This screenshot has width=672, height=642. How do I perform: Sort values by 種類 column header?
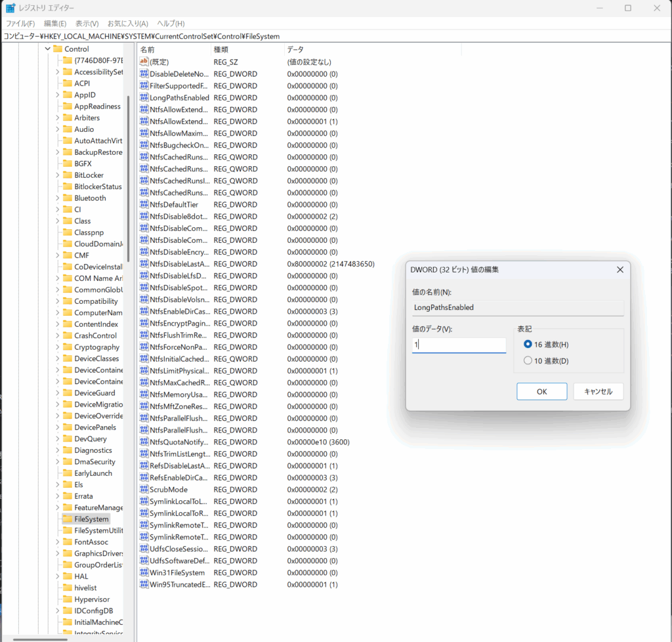click(247, 49)
